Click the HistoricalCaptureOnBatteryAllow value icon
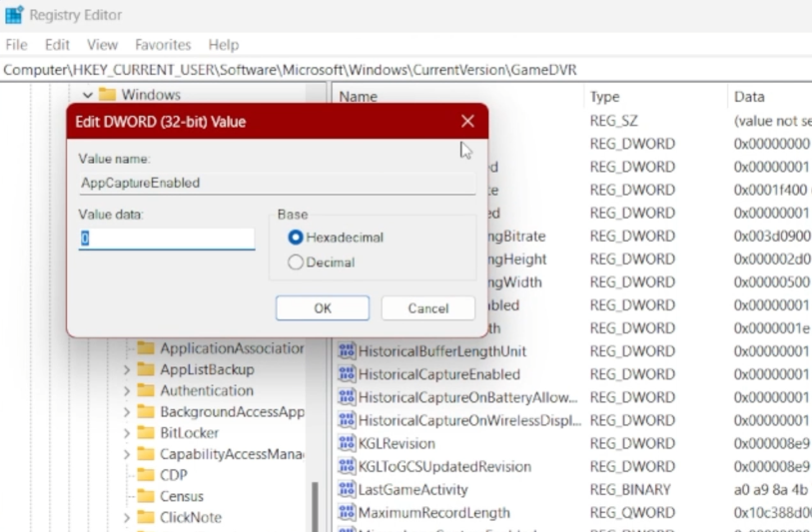Viewport: 812px width, 532px height. 347,397
